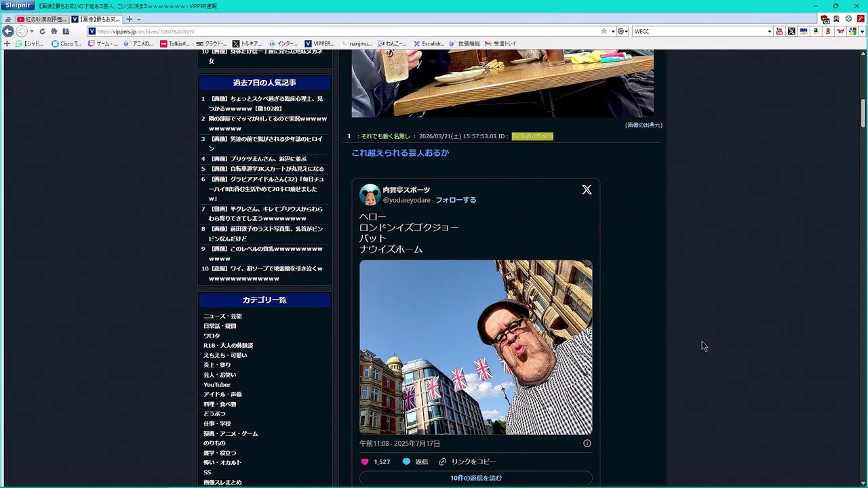This screenshot has height=488, width=868.
Task: Add a bookmark with bookmarks bar plus
Action: click(7, 43)
